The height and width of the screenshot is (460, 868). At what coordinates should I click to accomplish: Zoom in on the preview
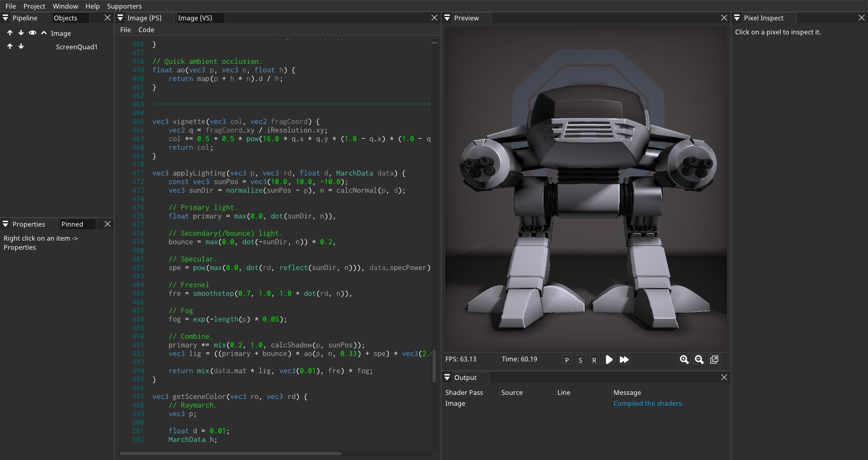tap(684, 360)
